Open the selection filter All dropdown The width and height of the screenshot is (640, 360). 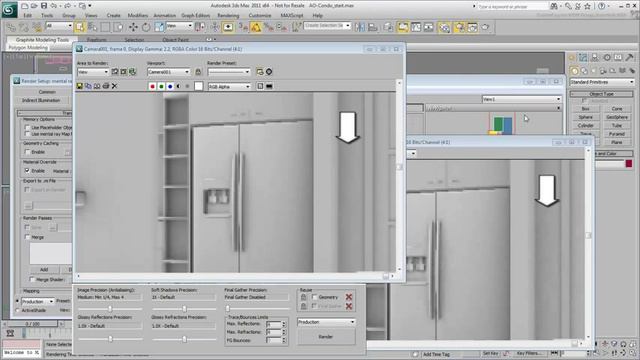tap(59, 26)
